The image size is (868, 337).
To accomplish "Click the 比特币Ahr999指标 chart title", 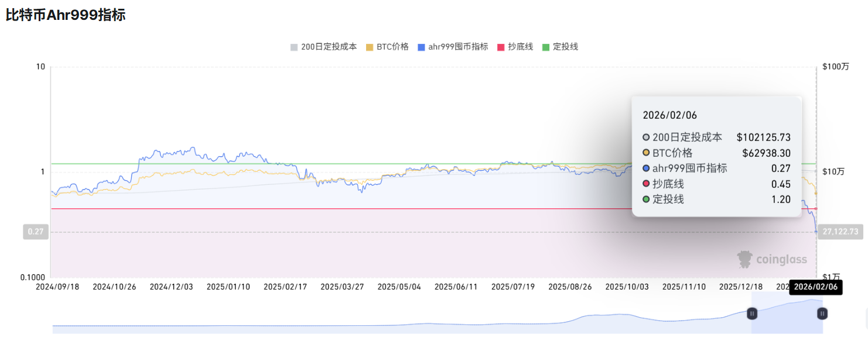I will [66, 15].
